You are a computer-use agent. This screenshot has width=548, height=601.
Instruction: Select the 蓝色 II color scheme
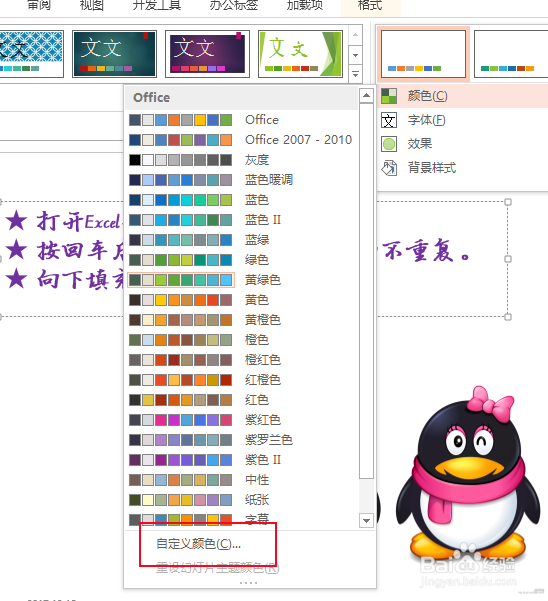click(x=241, y=220)
